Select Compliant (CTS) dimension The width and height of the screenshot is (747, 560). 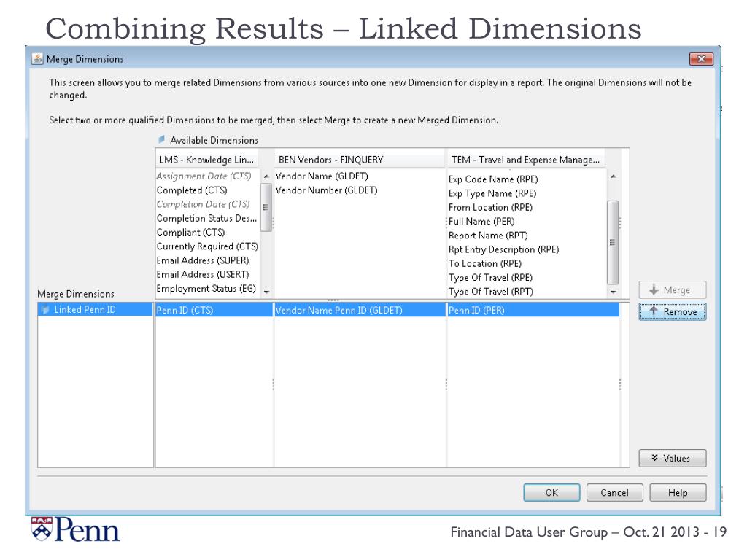click(x=190, y=233)
